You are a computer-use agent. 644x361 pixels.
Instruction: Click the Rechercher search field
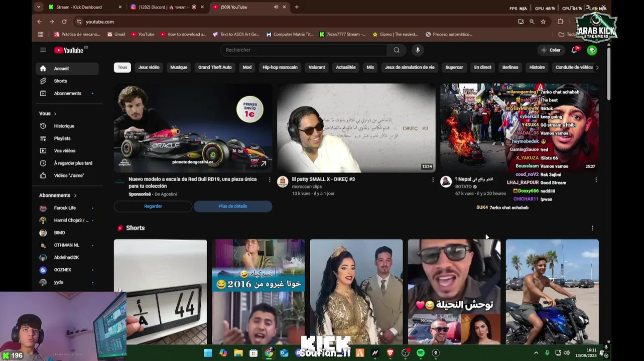point(304,50)
